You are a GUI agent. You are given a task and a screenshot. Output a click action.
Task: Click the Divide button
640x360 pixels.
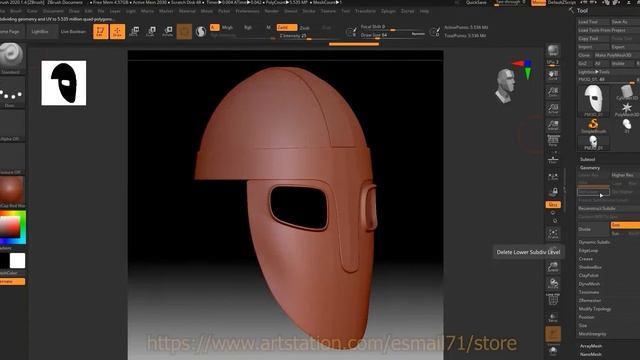[593, 229]
